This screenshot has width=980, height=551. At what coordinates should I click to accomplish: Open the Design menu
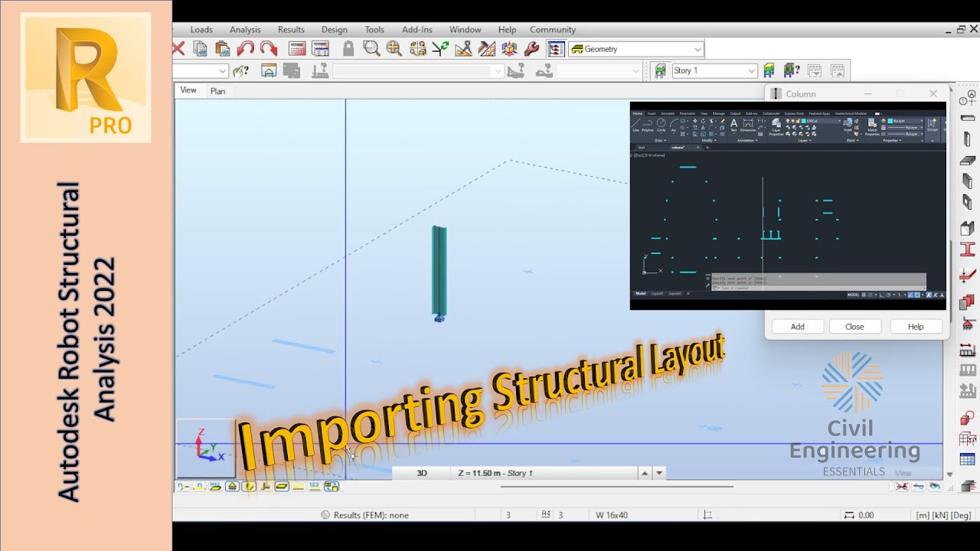[x=334, y=30]
